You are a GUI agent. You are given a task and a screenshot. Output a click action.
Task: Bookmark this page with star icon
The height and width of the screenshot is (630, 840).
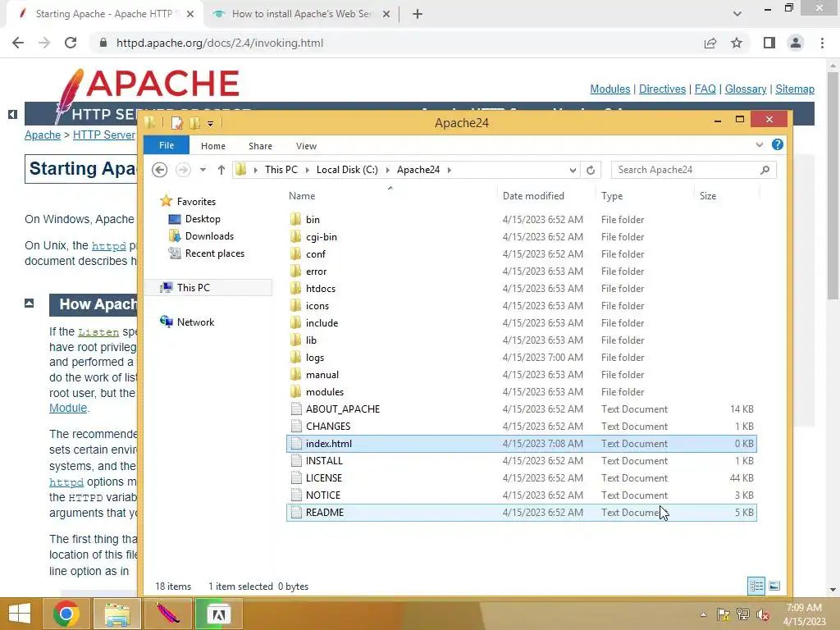[737, 43]
